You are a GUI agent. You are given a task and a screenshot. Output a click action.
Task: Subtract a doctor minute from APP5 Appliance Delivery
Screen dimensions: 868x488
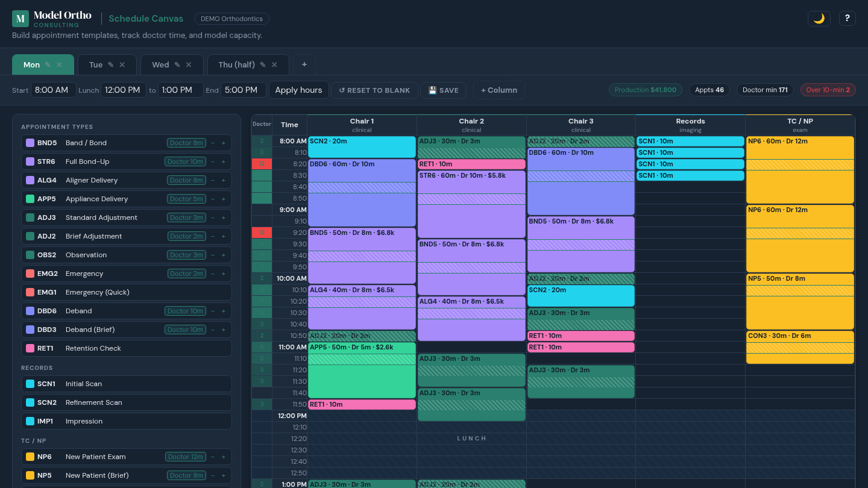pyautogui.click(x=213, y=199)
